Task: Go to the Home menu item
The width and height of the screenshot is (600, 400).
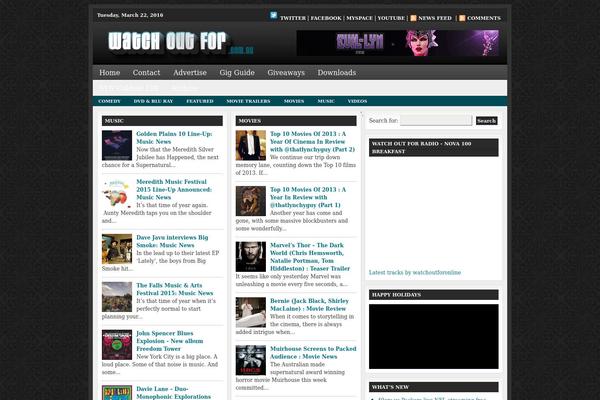Action: 109,72
